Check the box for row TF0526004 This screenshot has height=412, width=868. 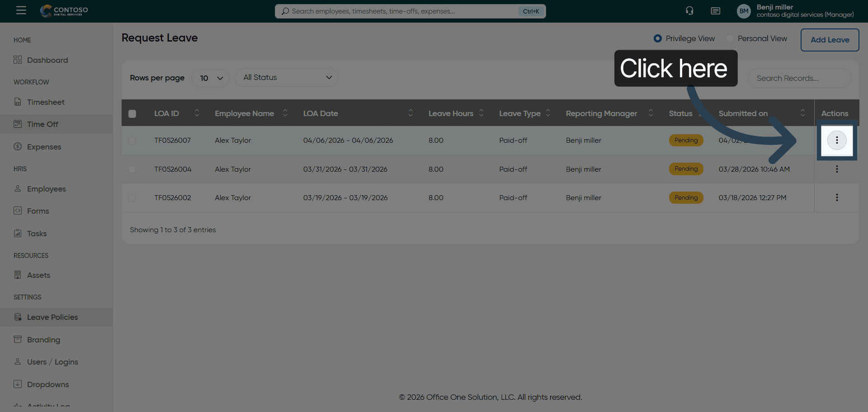[132, 169]
